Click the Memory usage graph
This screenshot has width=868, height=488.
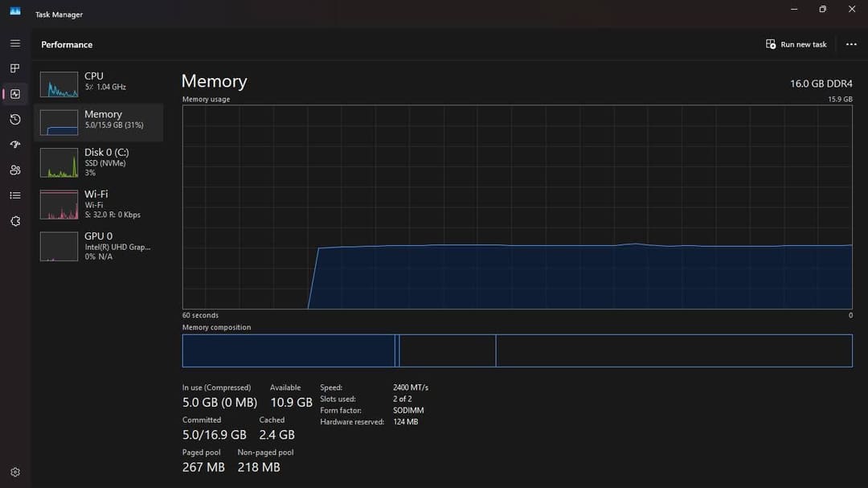517,207
